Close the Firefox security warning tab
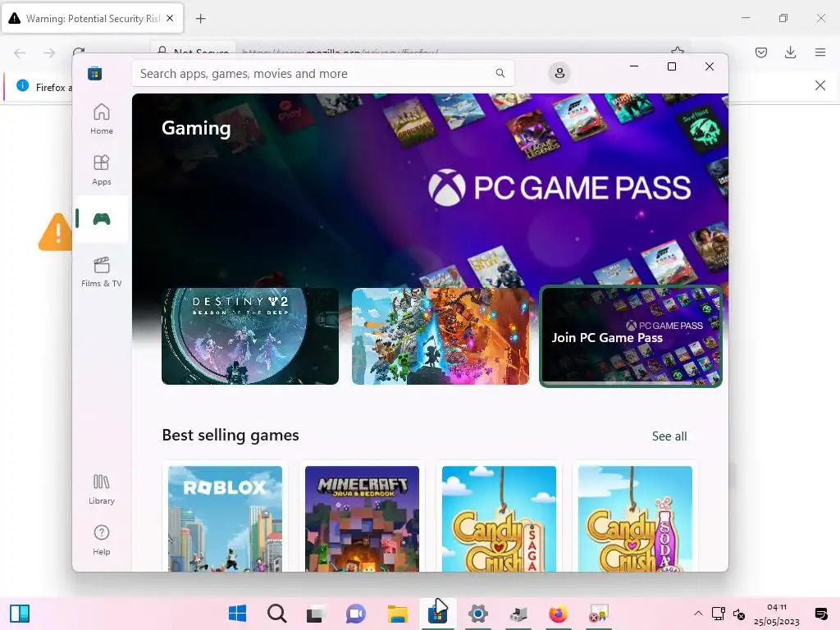Image resolution: width=840 pixels, height=630 pixels. 170,18
